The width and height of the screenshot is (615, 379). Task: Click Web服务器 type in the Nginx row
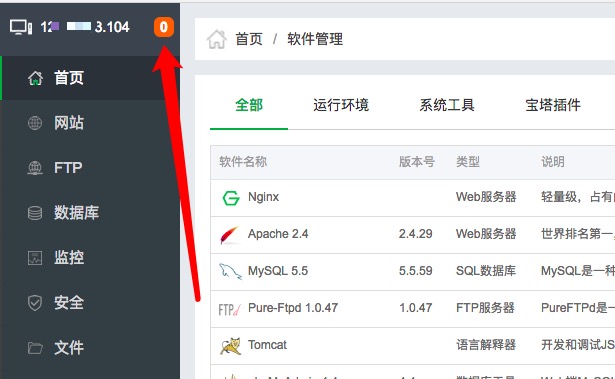pos(486,197)
